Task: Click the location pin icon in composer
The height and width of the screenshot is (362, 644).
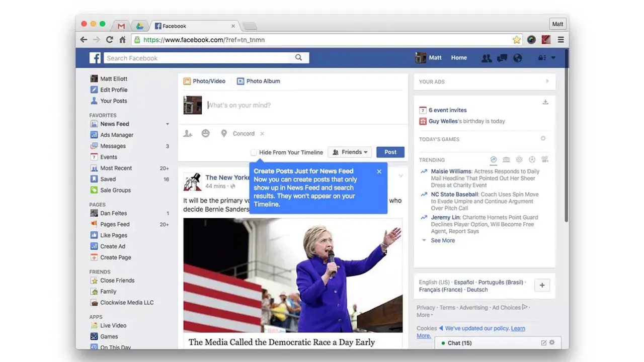Action: 224,134
